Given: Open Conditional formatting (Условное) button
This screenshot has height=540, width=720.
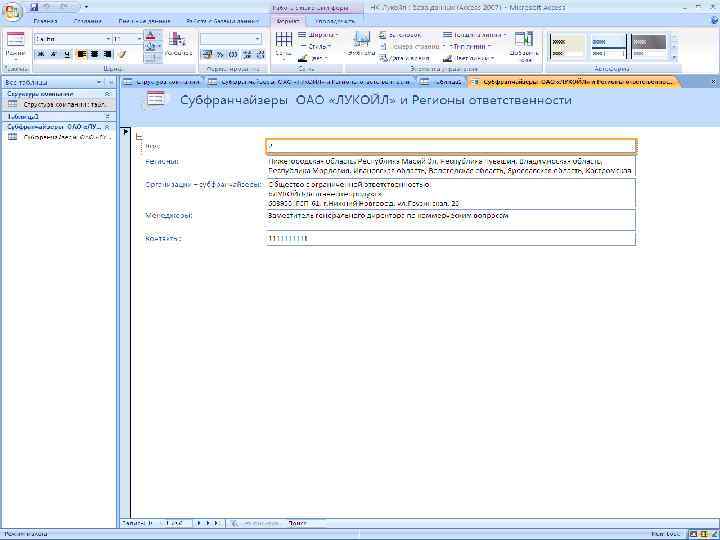Looking at the screenshot, I should point(178,44).
